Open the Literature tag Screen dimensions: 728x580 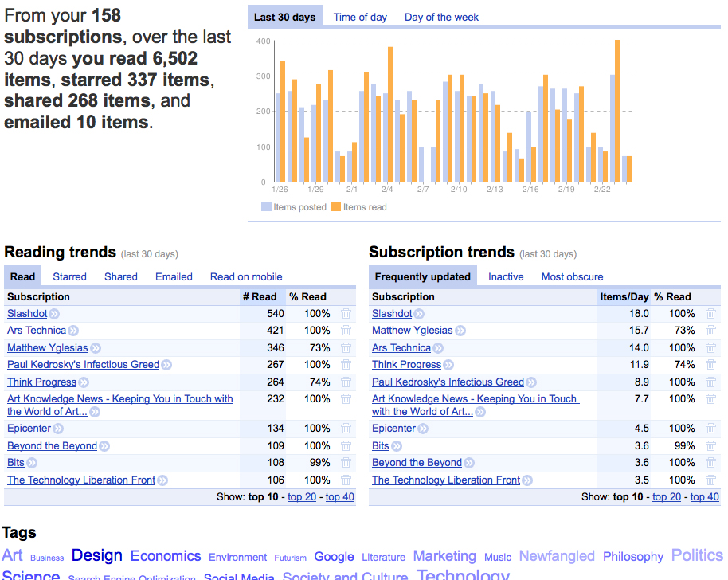pos(383,557)
